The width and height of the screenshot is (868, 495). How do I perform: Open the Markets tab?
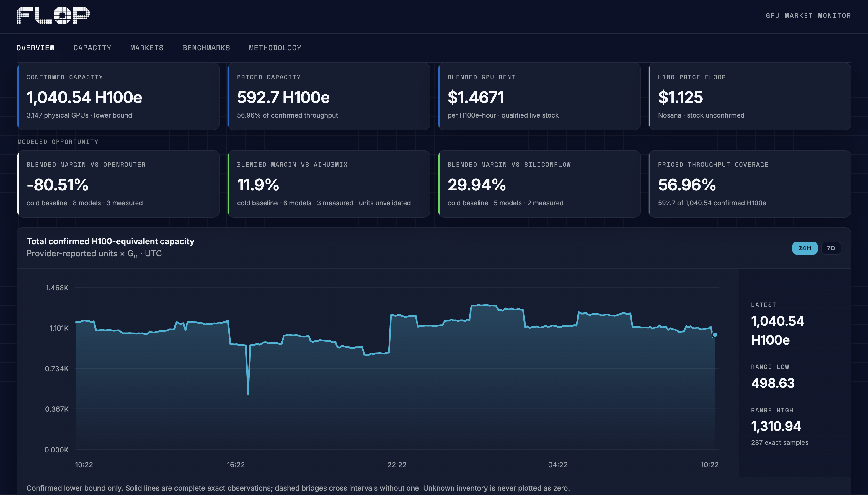click(147, 48)
